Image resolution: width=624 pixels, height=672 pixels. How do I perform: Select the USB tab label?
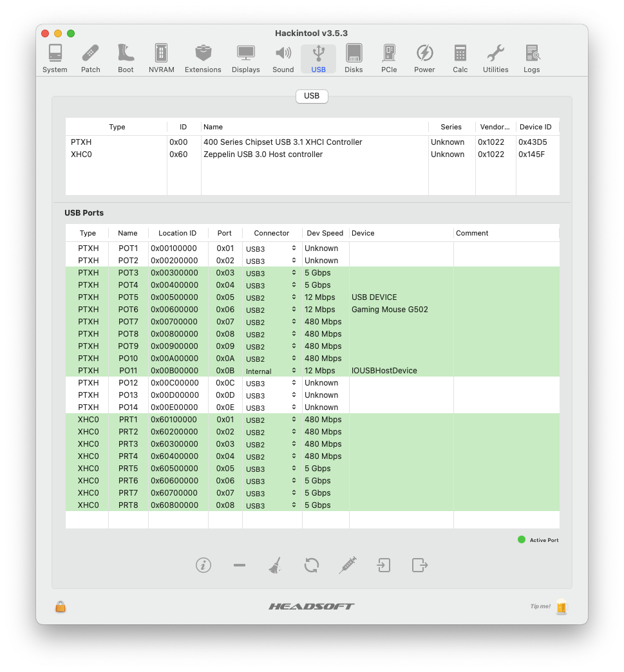[312, 96]
